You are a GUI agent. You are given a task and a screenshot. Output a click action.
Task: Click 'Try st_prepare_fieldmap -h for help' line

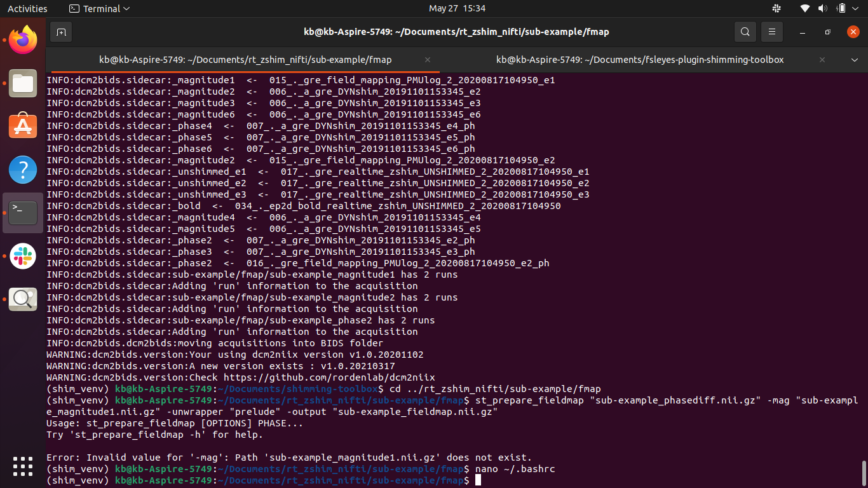pyautogui.click(x=154, y=435)
